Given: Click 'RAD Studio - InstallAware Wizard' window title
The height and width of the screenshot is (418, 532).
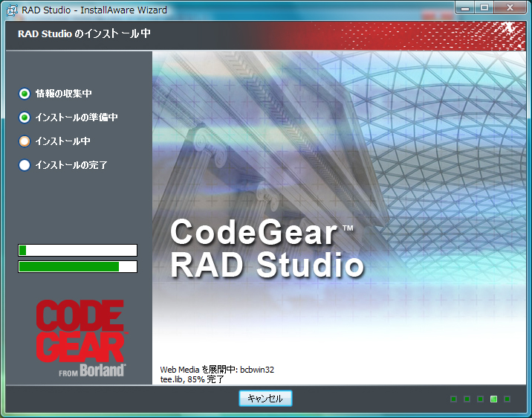Looking at the screenshot, I should 94,10.
